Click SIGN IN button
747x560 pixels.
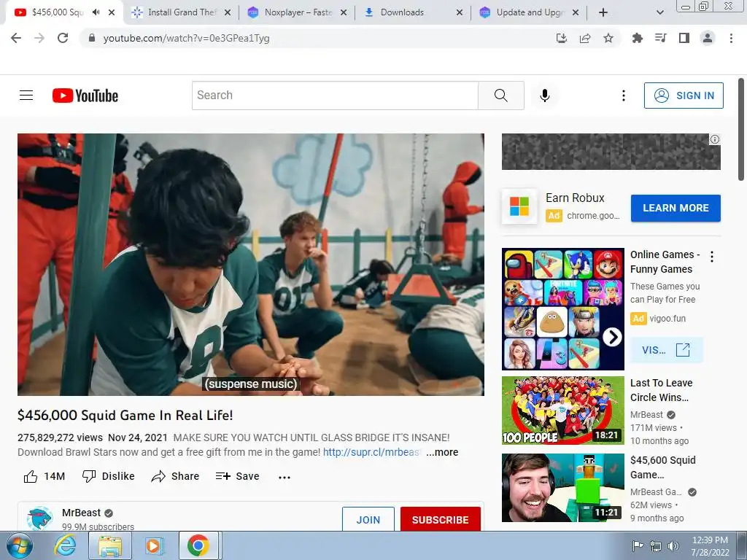pos(684,96)
